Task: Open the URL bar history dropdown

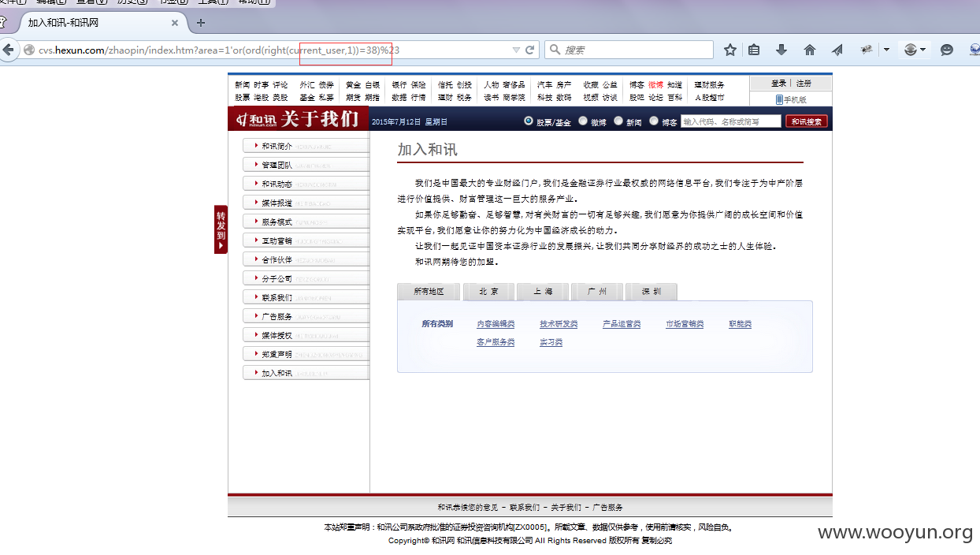Action: (x=516, y=50)
